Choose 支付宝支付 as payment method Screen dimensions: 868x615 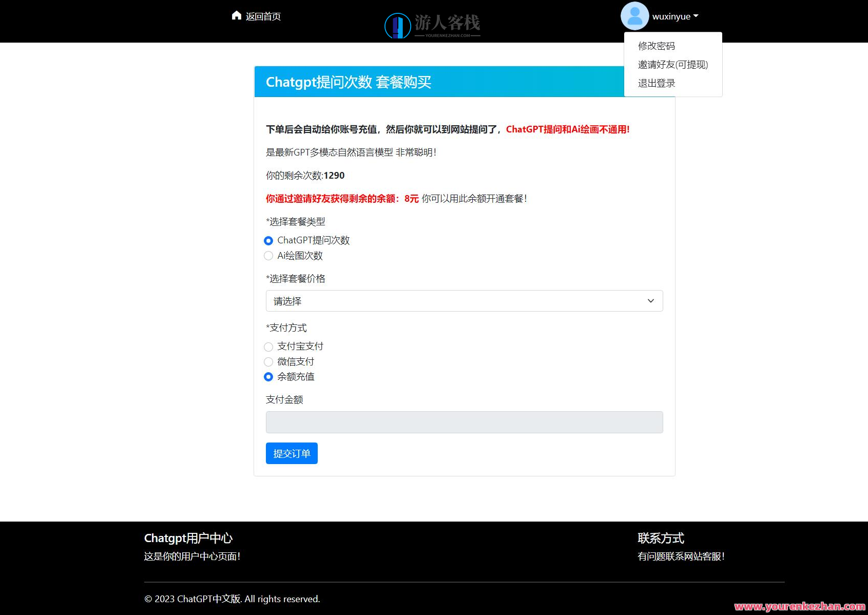[268, 347]
